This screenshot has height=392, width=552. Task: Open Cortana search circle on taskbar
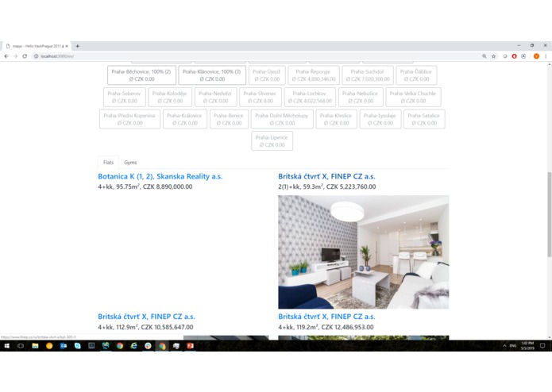pos(21,346)
